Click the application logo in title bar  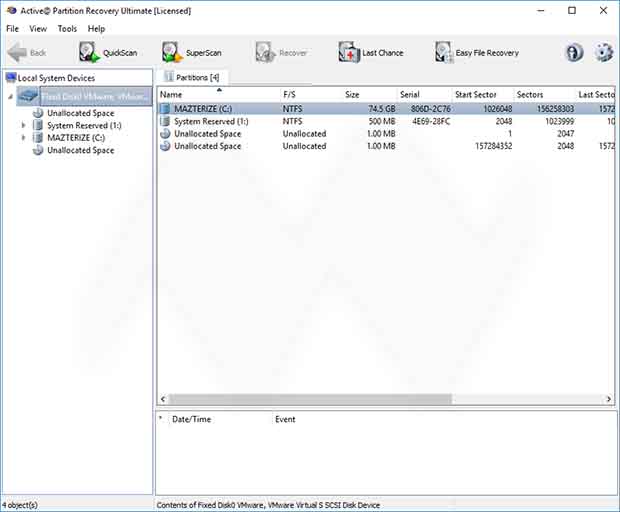click(11, 11)
